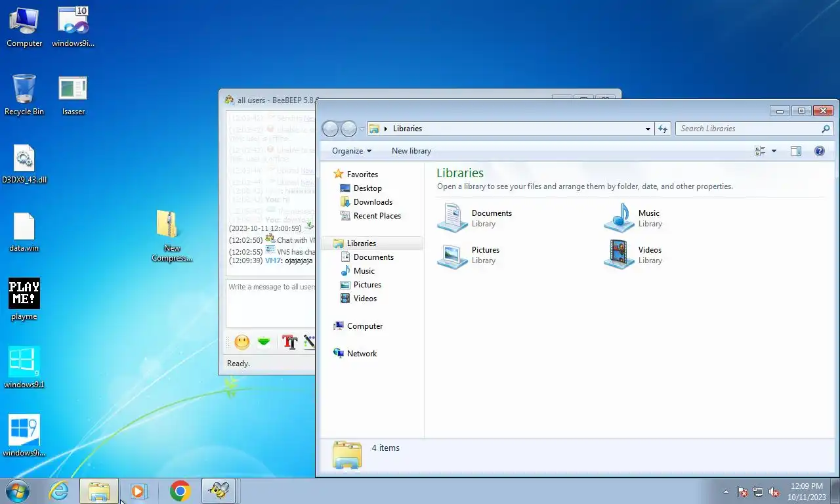
Task: Click in the Search Libraries box
Action: pyautogui.click(x=748, y=129)
